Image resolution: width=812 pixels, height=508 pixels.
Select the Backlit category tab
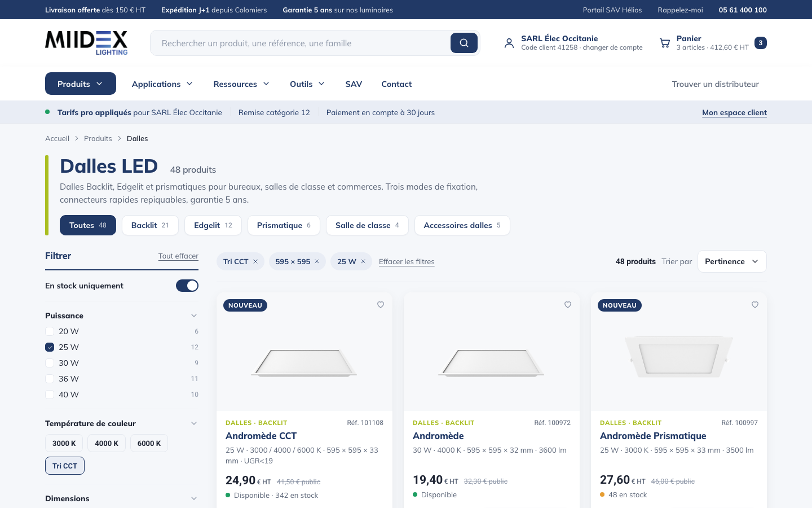pyautogui.click(x=150, y=225)
